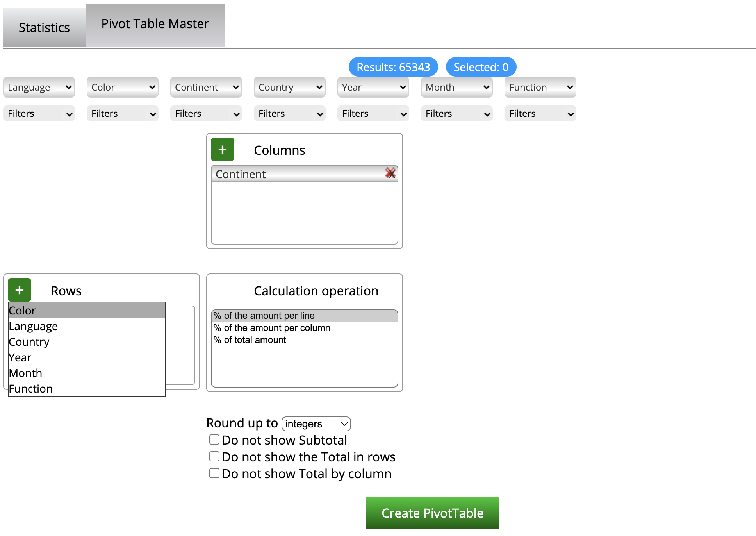Select Year in the Rows list
756x536 pixels.
coord(87,357)
